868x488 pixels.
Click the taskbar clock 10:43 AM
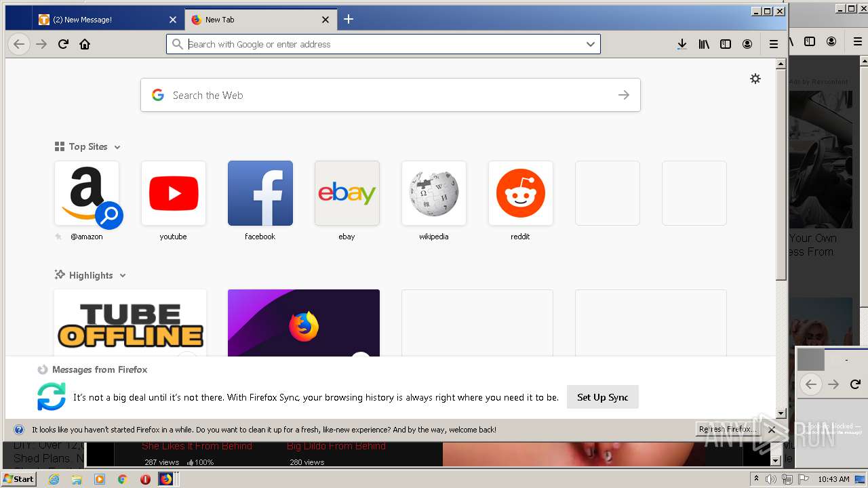833,479
